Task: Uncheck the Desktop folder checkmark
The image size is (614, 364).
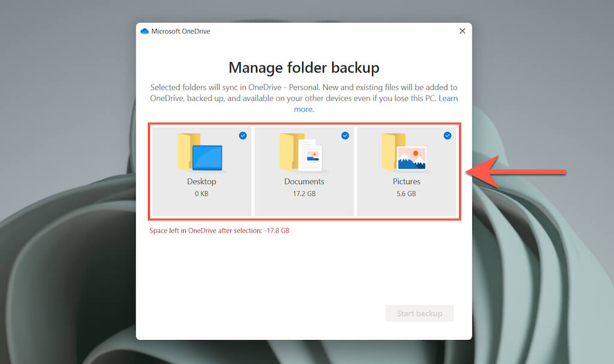Action: (x=243, y=136)
